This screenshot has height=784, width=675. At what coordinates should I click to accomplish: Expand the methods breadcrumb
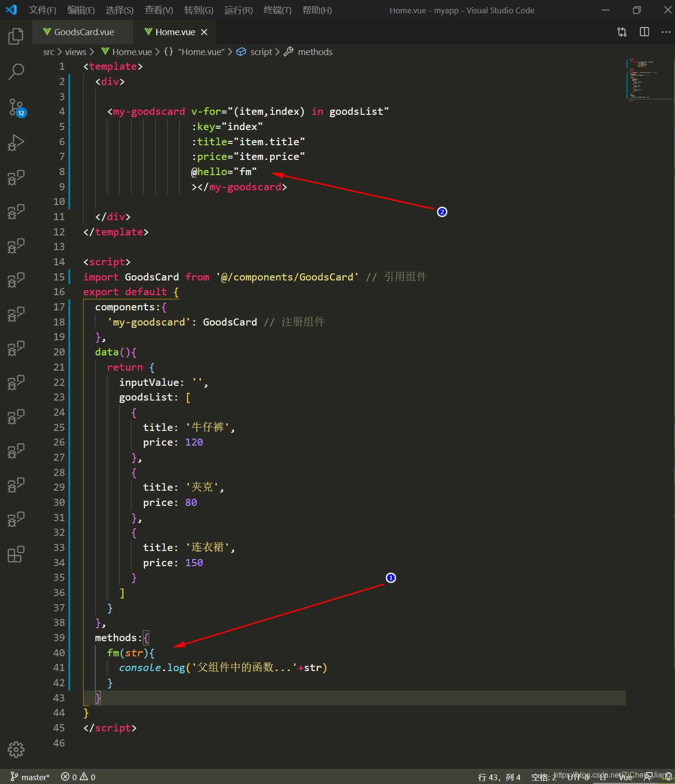(309, 52)
